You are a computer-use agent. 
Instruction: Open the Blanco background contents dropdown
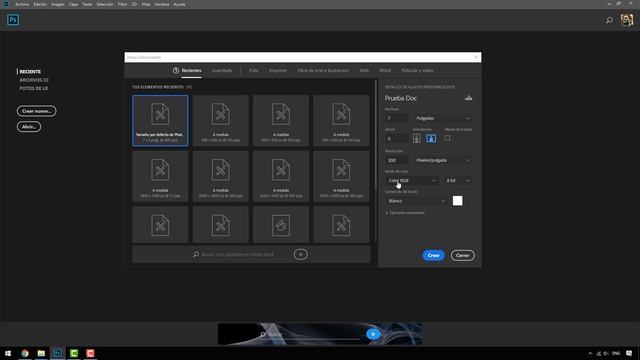pyautogui.click(x=416, y=201)
